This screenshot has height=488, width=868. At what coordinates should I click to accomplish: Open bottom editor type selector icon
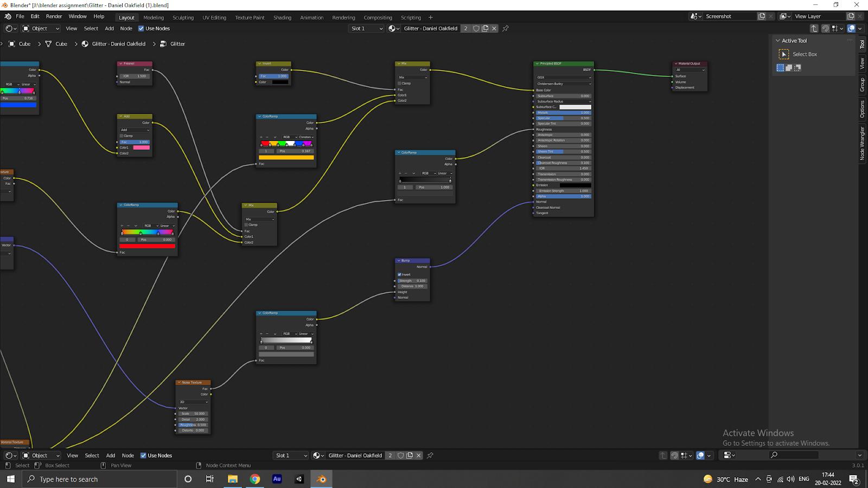[11, 455]
